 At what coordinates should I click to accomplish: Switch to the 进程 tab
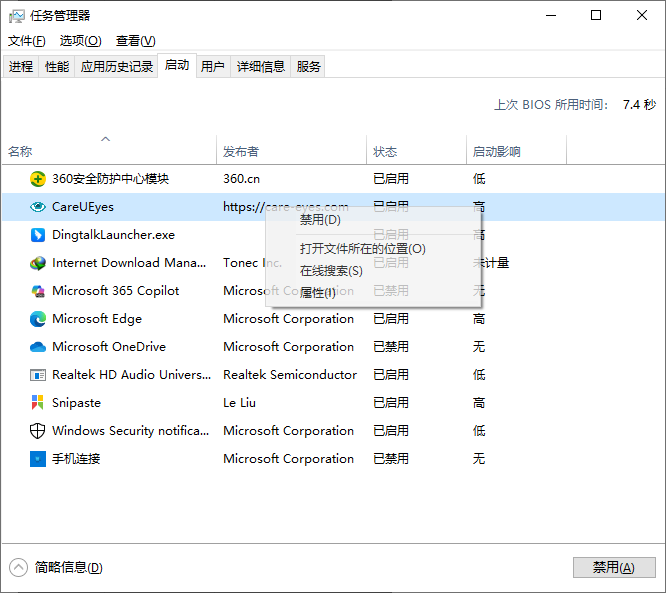tap(21, 66)
